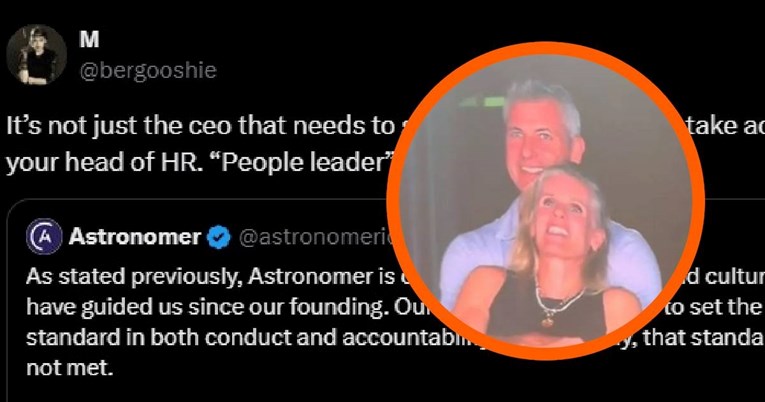
Task: Open M's profile picture avatar
Action: pos(37,55)
